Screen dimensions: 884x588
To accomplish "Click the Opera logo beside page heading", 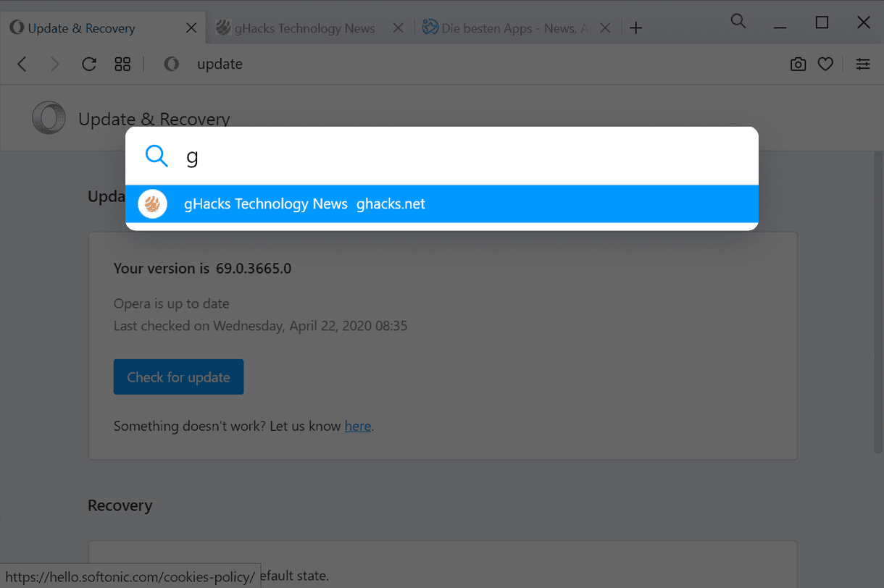I will 49,118.
